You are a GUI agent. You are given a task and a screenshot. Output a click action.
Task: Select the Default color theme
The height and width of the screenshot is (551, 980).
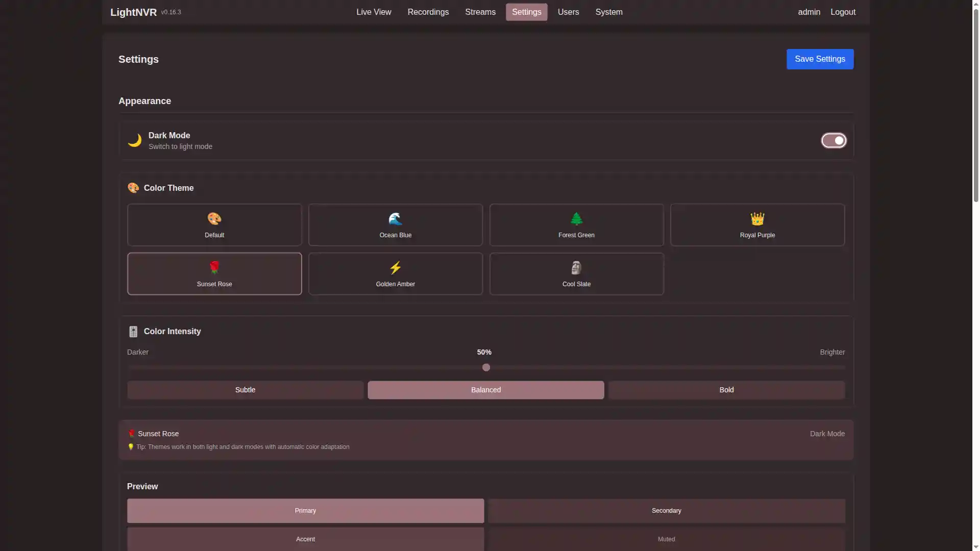coord(214,224)
